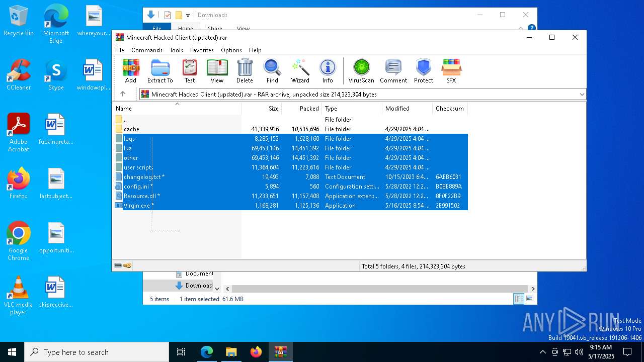Show hidden system tray icons
This screenshot has width=644, height=362.
pos(542,352)
